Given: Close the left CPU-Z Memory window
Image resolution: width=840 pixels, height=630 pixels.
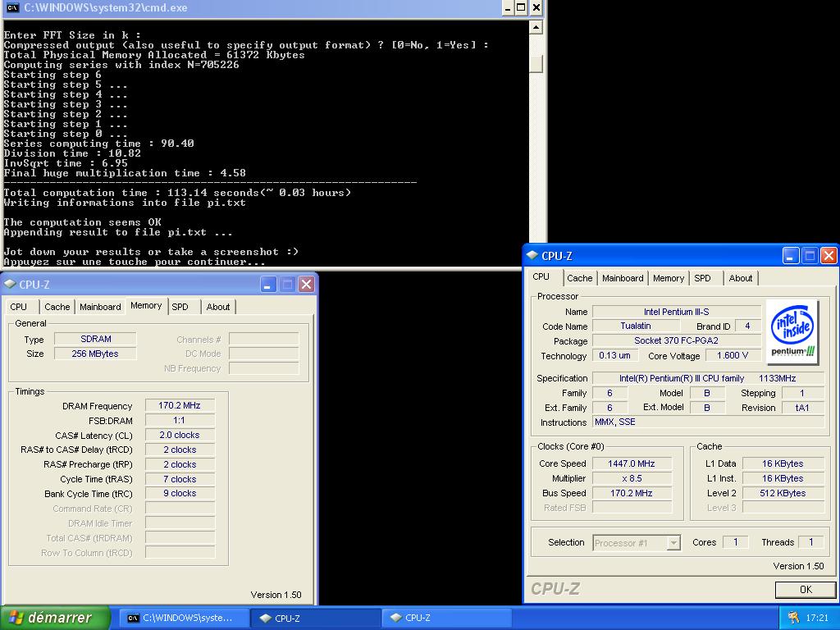Looking at the screenshot, I should [x=307, y=284].
